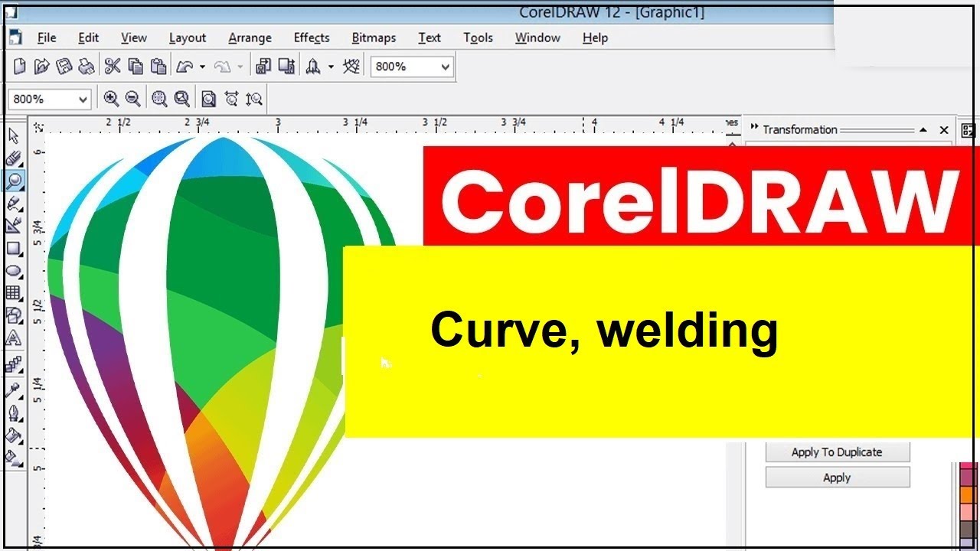Select the Shape tool in toolbox
Viewport: 980px width, 551px height.
click(x=14, y=158)
